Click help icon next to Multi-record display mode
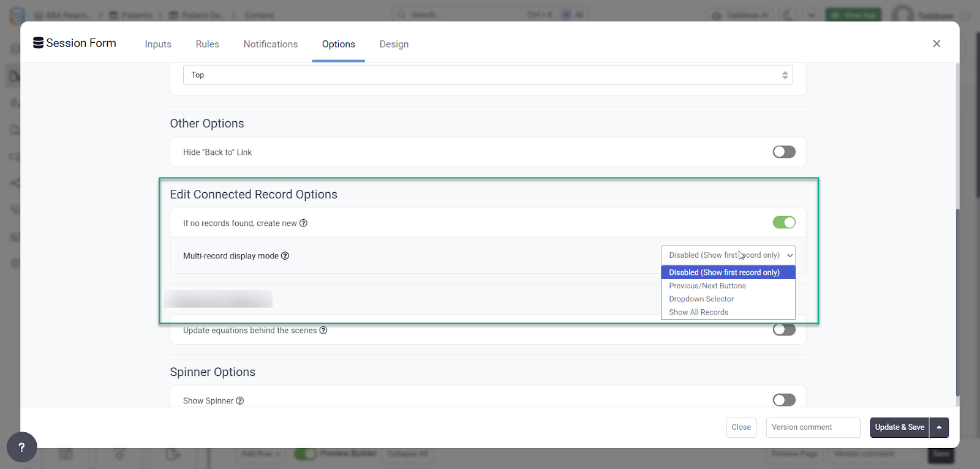Viewport: 980px width, 469px height. tap(285, 256)
